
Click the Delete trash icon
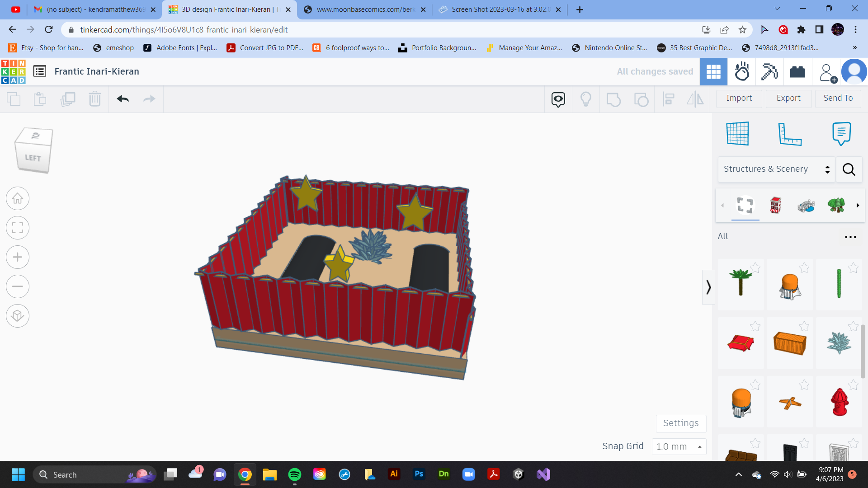[x=95, y=99]
